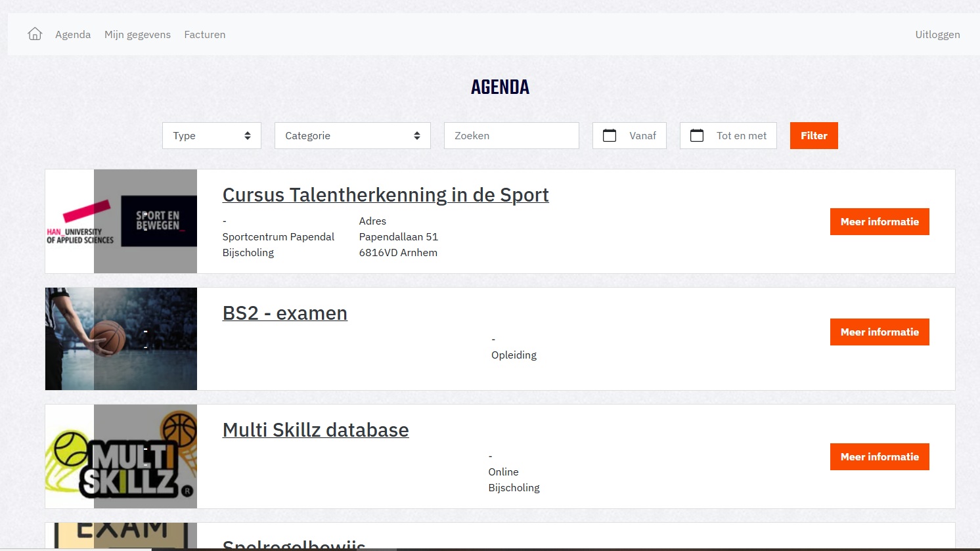980x551 pixels.
Task: Expand the Categorie dropdown
Action: (x=352, y=135)
